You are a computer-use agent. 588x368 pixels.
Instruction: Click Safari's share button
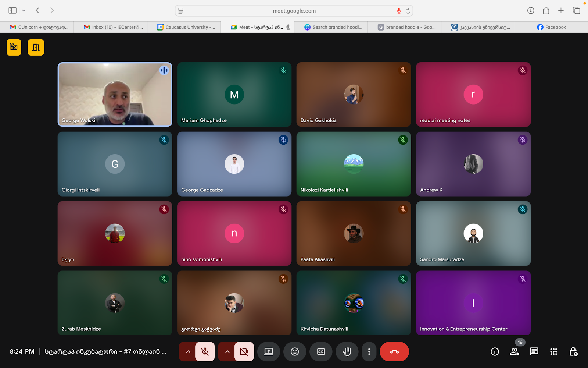click(546, 11)
